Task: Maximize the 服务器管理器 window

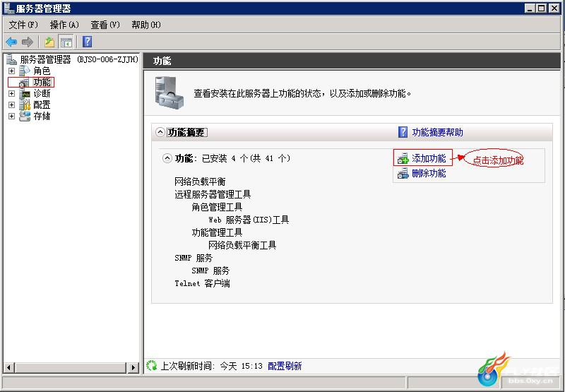Action: click(x=542, y=8)
